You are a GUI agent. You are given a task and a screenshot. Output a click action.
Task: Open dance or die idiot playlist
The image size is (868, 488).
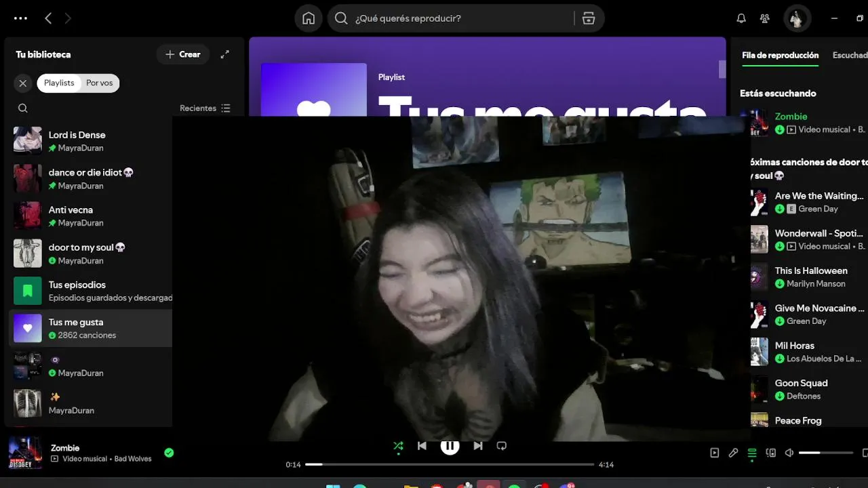click(91, 178)
